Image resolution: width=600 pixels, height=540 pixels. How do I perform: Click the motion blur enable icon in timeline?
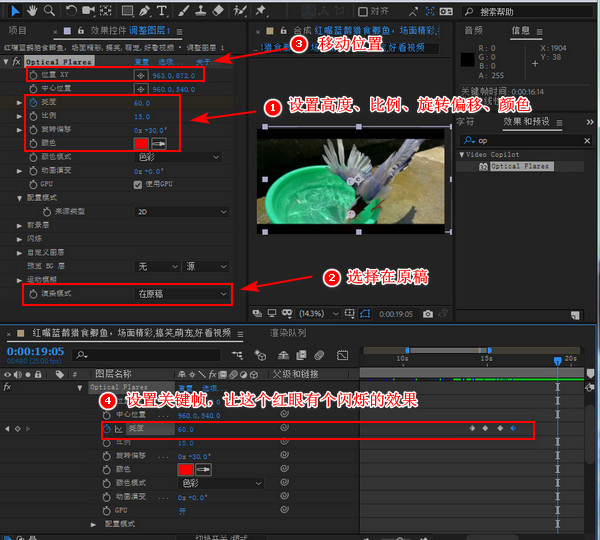click(319, 356)
